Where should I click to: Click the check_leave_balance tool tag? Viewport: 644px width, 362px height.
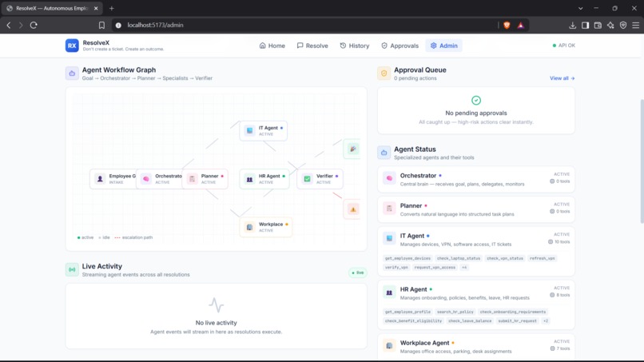click(470, 321)
